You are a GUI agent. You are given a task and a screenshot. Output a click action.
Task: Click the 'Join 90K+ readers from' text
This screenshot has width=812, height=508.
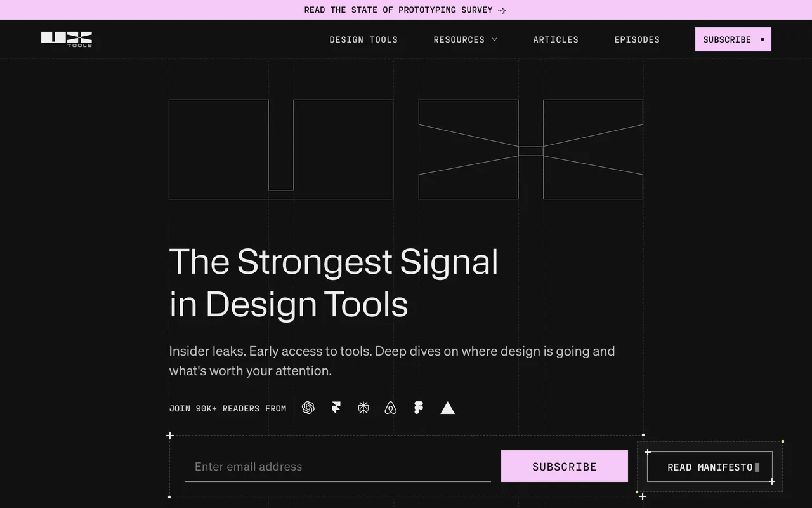pos(228,408)
